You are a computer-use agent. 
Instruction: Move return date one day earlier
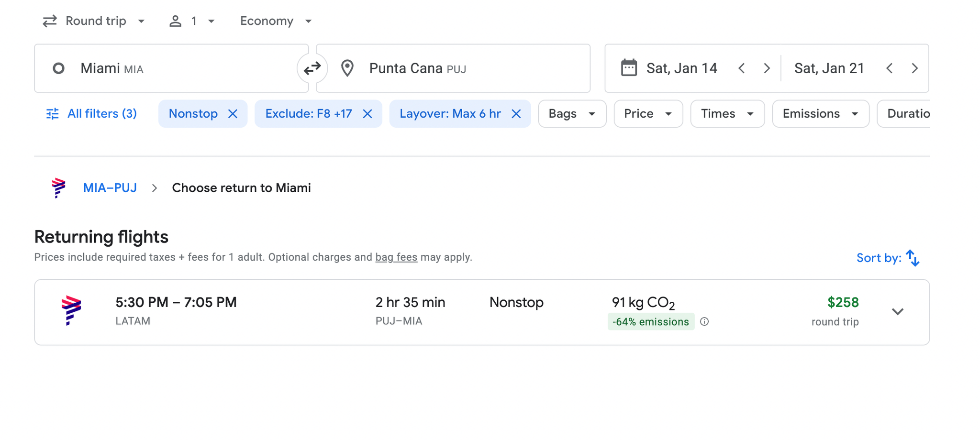pyautogui.click(x=889, y=68)
